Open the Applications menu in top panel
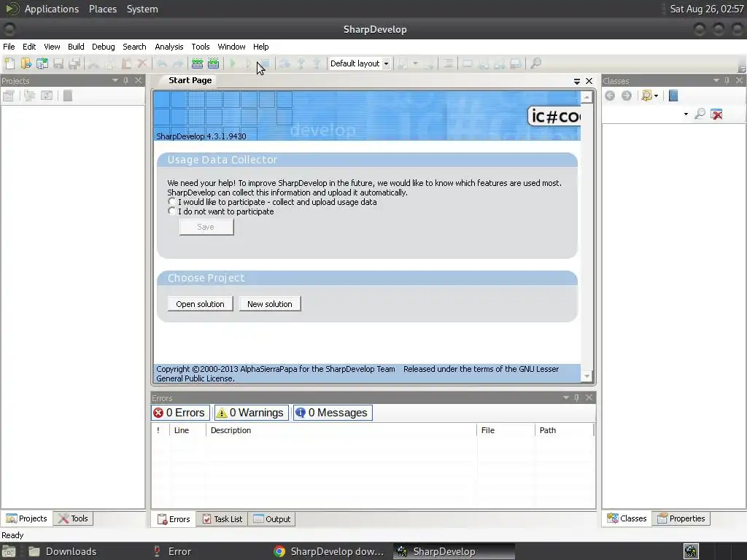This screenshot has height=560, width=747. [52, 9]
